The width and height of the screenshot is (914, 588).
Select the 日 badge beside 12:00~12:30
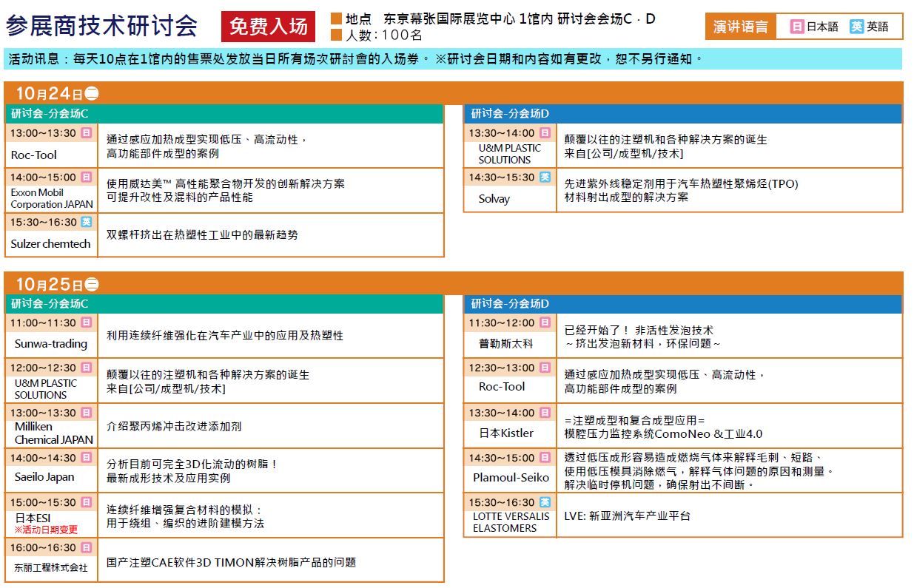[87, 368]
